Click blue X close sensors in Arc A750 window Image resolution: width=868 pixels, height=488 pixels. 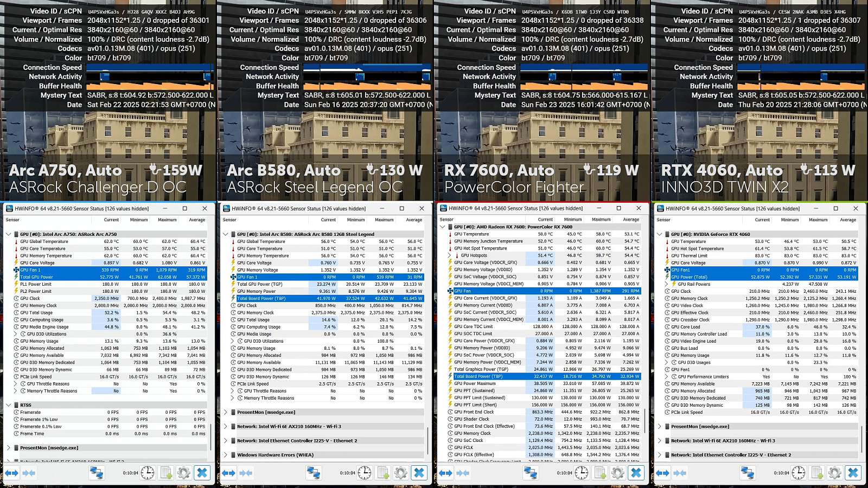pos(202,473)
